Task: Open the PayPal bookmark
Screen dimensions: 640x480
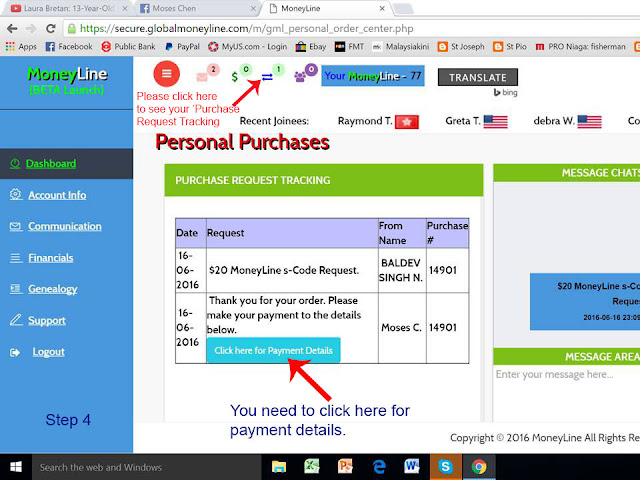Action: [182, 47]
